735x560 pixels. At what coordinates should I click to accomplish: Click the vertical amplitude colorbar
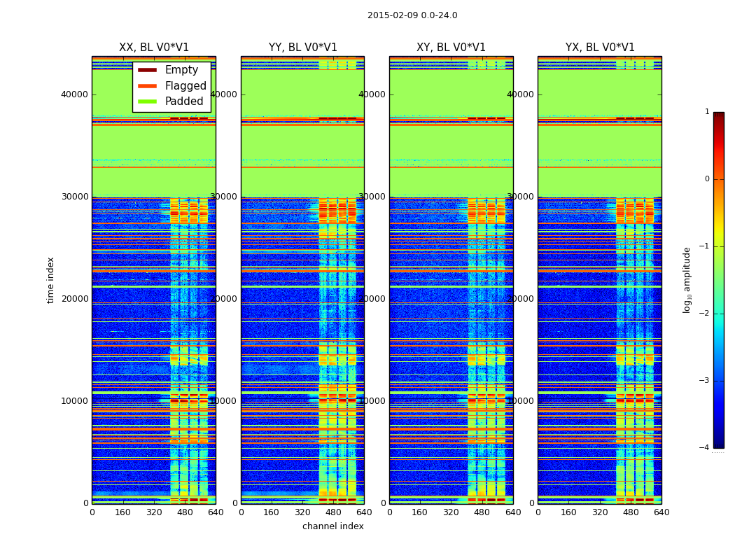click(718, 280)
